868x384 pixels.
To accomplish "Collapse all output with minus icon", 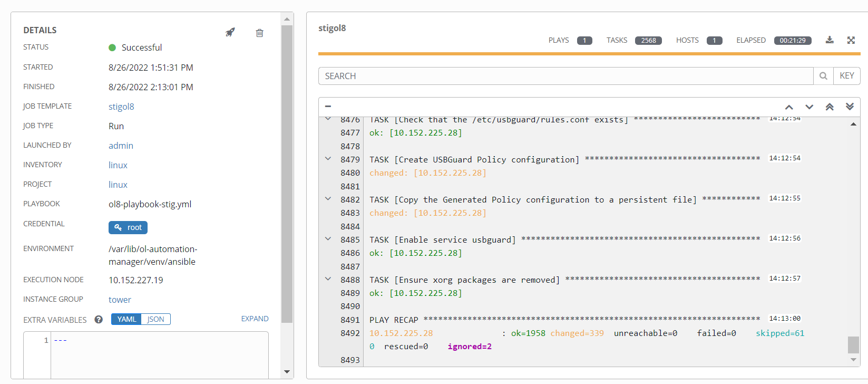I will tap(328, 106).
